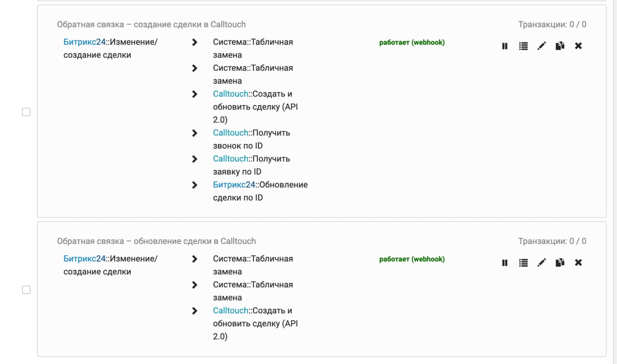The width and height of the screenshot is (617, 364).
Task: Delete the «обновление сделки в Calltouch» integration
Action: [578, 263]
